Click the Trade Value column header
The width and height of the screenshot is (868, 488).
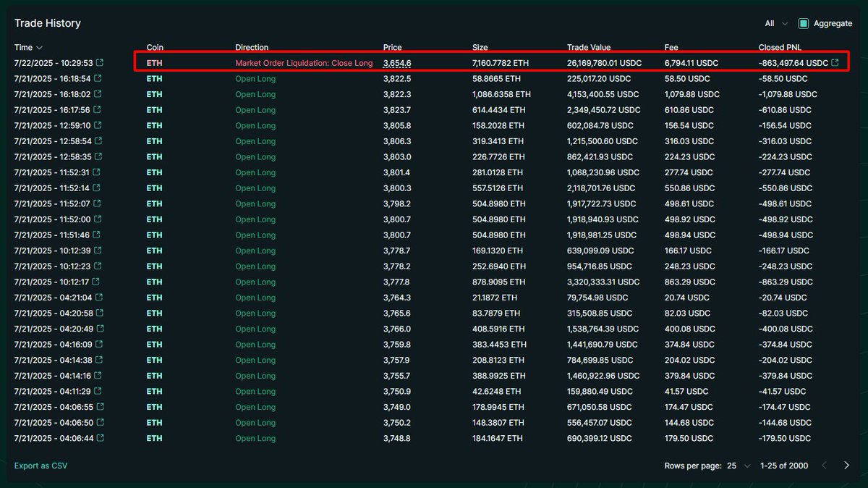(589, 47)
